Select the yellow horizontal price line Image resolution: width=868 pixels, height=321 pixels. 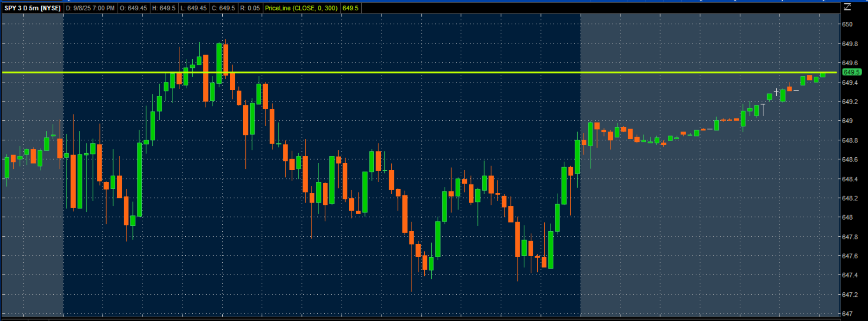click(417, 73)
